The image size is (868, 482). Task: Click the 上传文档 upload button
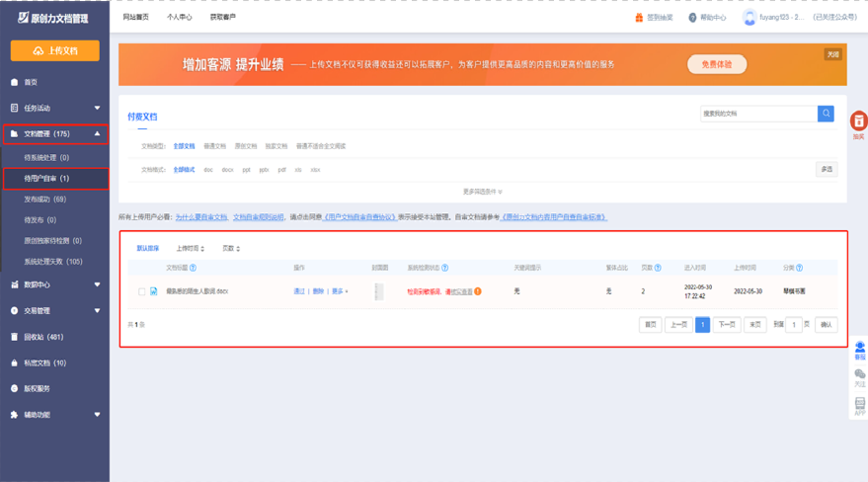point(55,50)
